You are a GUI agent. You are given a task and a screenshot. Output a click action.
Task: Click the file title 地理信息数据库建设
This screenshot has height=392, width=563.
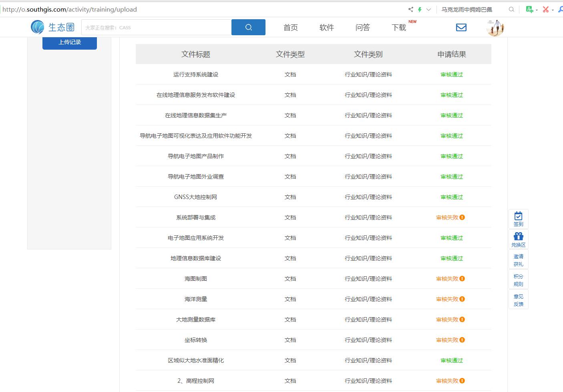(x=196, y=258)
